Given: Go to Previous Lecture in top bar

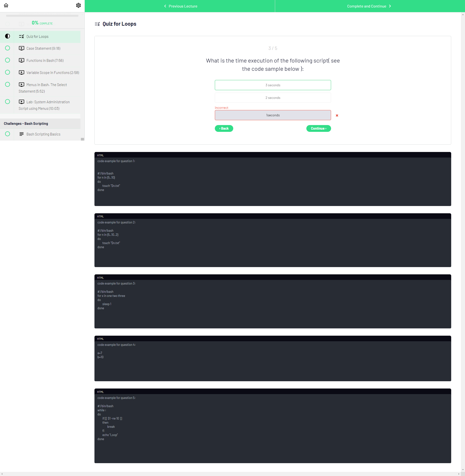Looking at the screenshot, I should (180, 6).
